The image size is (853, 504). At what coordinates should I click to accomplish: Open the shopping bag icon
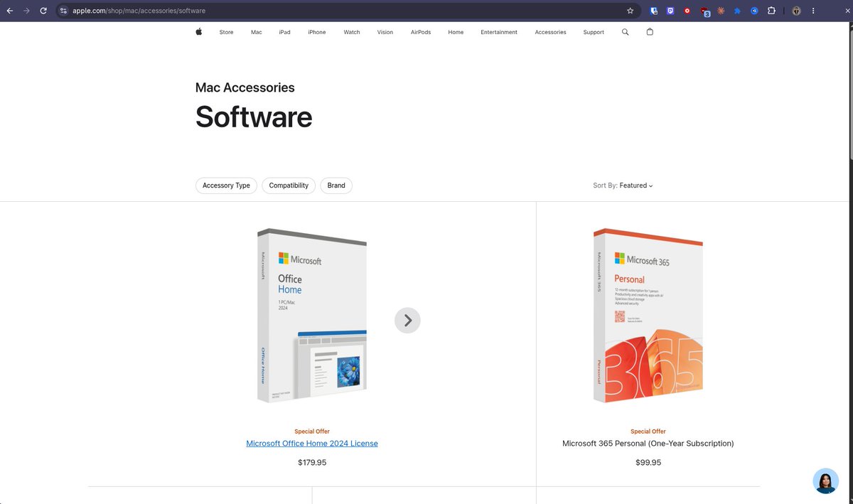[x=650, y=32]
